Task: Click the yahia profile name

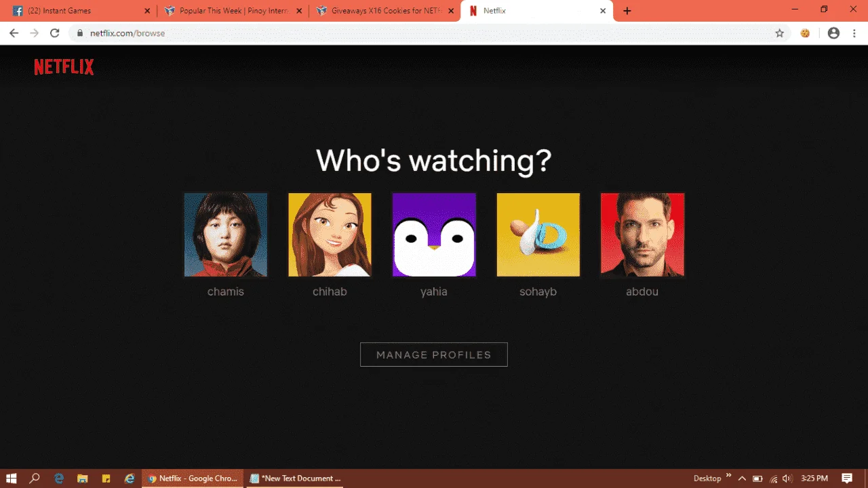Action: pos(434,292)
